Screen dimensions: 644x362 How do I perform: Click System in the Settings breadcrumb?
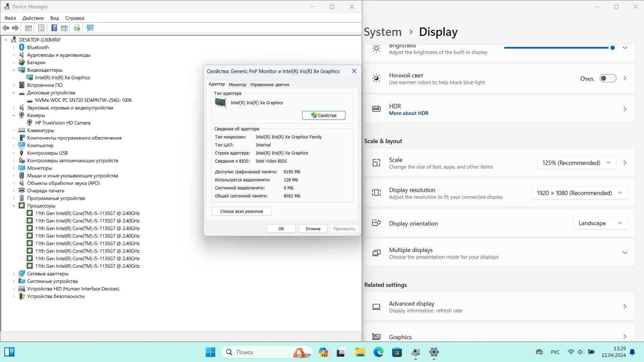click(383, 32)
